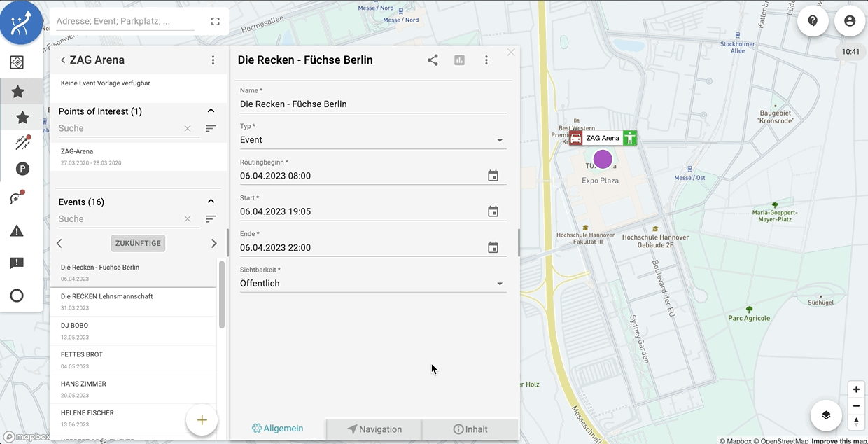Image resolution: width=868 pixels, height=444 pixels.
Task: Open the lower star sidebar icon
Action: pos(22,117)
